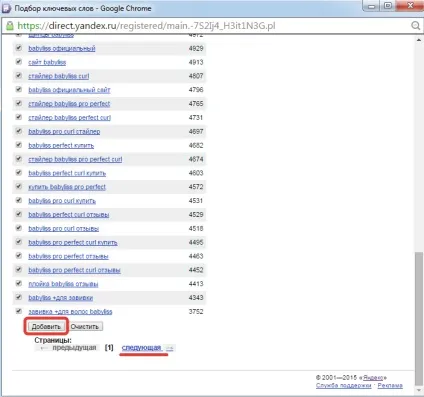Toggle 'стайлер babyliss pro perfect curl' checkbox
424x397 pixels.
click(19, 159)
